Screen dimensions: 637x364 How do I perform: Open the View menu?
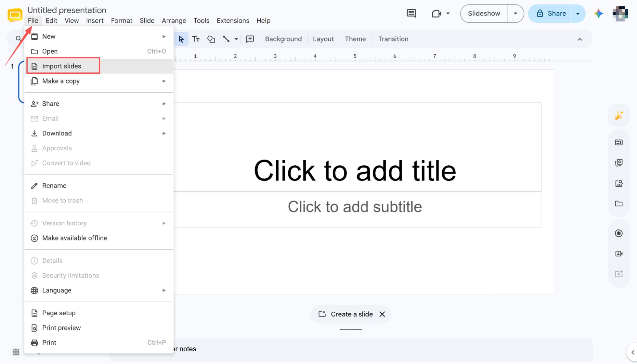point(72,20)
